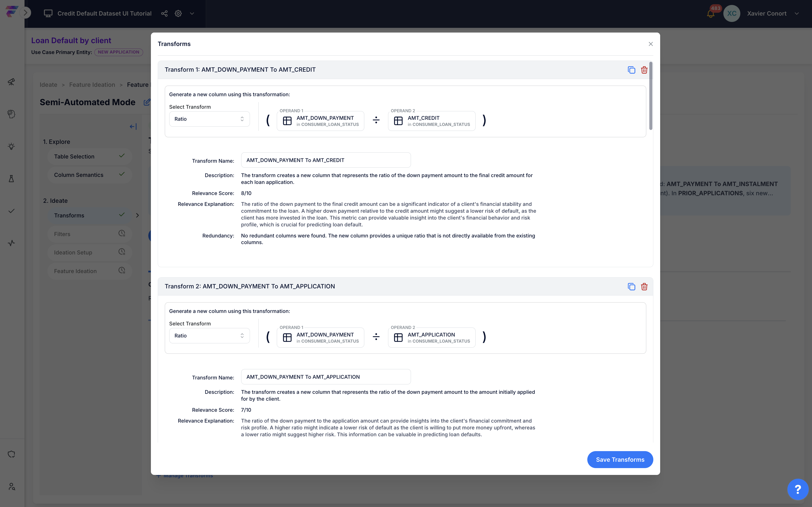Open catalog settings gear icon
This screenshot has width=812, height=507.
[x=178, y=13]
